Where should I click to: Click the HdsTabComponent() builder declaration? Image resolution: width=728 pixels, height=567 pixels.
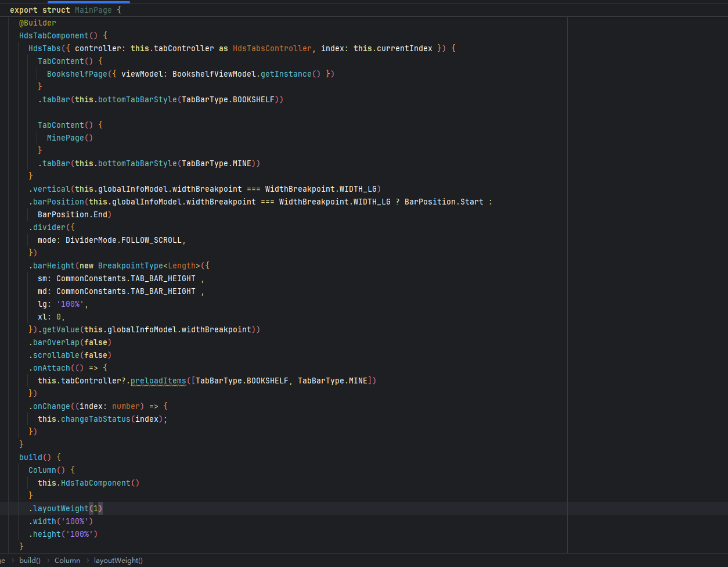(x=59, y=35)
